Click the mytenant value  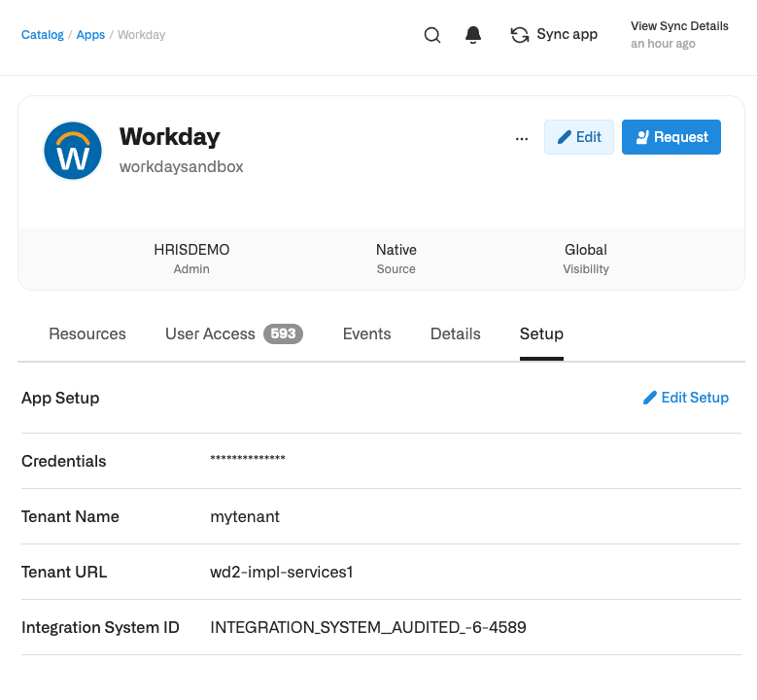click(x=245, y=517)
